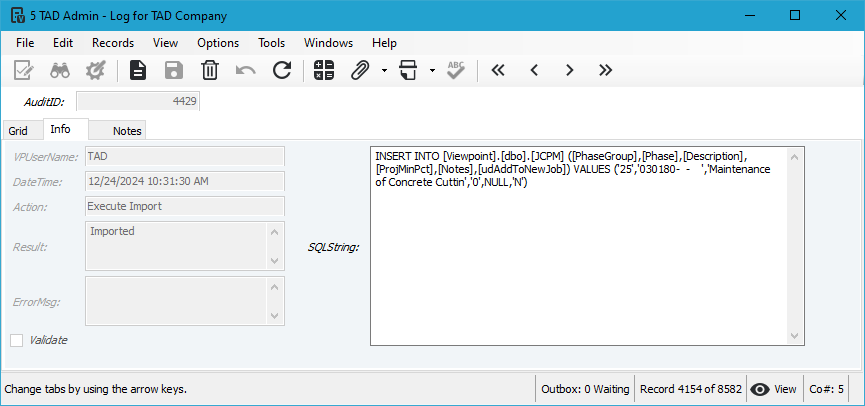The width and height of the screenshot is (865, 406).
Task: Go to previous record arrow
Action: point(534,70)
